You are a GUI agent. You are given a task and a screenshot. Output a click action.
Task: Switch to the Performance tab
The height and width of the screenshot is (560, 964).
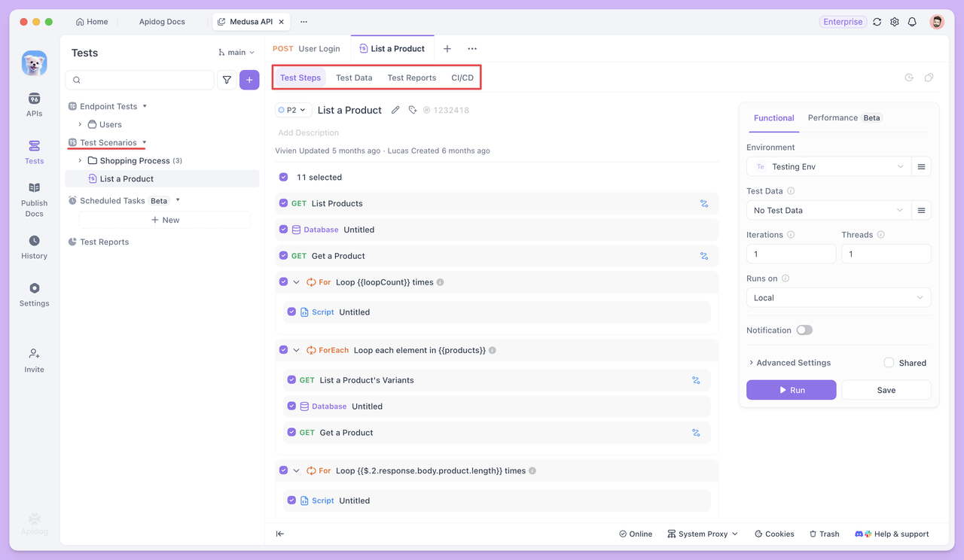tap(832, 118)
